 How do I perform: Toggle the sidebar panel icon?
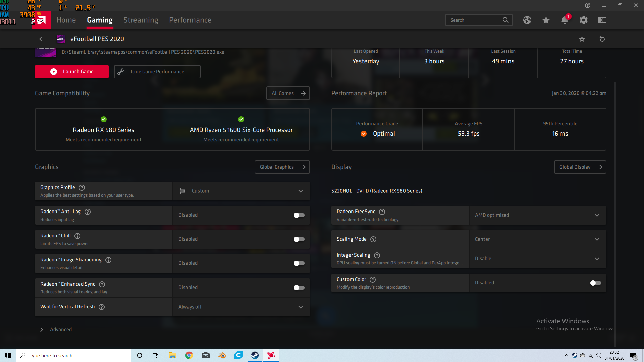point(602,20)
